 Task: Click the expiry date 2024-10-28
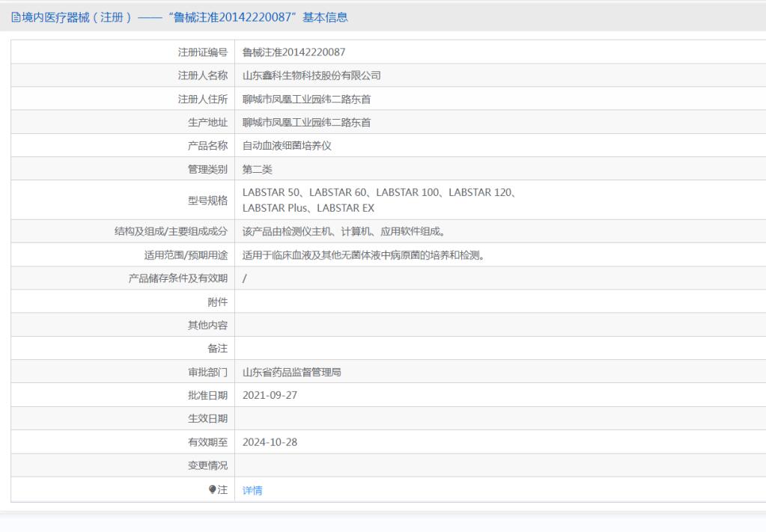pyautogui.click(x=270, y=442)
